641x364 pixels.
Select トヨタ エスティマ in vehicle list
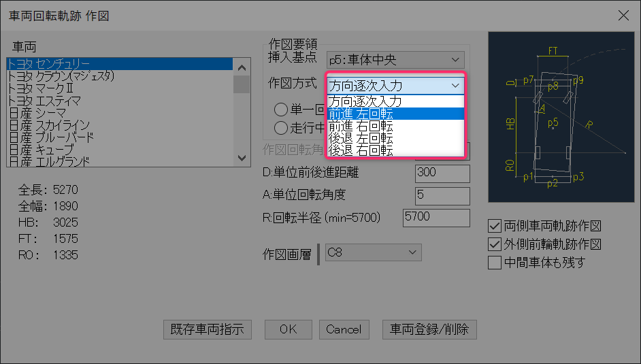point(120,101)
